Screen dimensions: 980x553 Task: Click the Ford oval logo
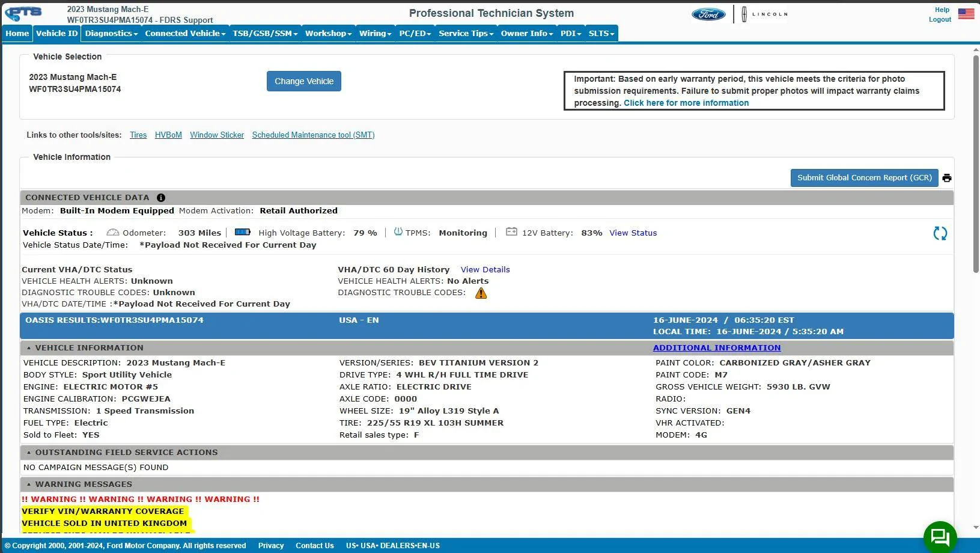708,14
